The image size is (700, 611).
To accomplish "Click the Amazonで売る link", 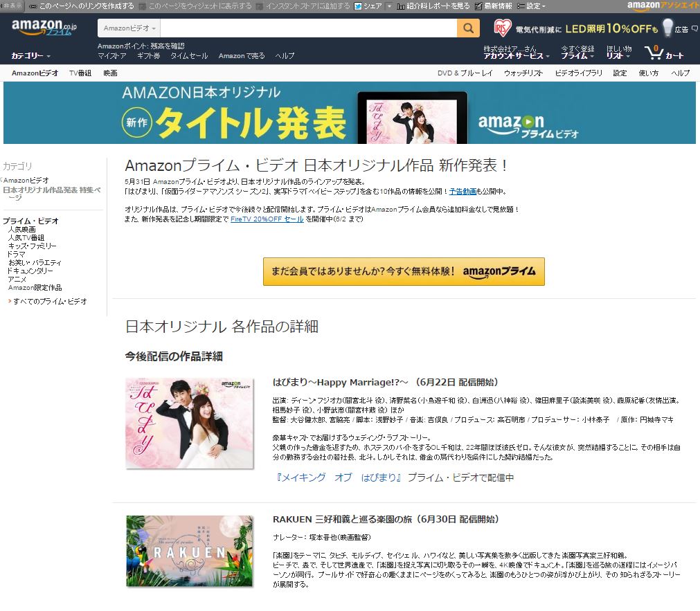I will 242,56.
